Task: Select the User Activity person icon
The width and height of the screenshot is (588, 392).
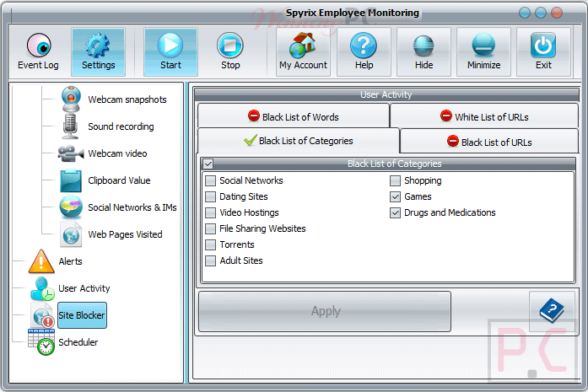Action: 41,288
